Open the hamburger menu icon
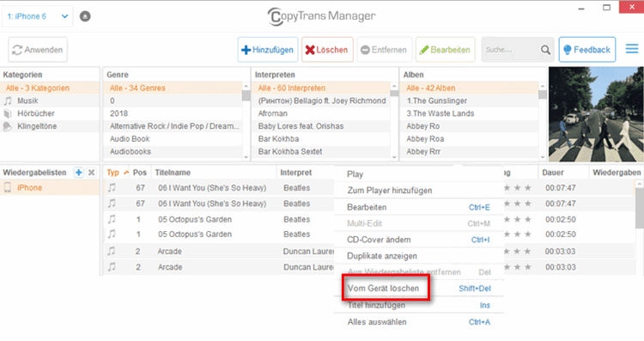Image resolution: width=644 pixels, height=341 pixels. click(x=632, y=49)
